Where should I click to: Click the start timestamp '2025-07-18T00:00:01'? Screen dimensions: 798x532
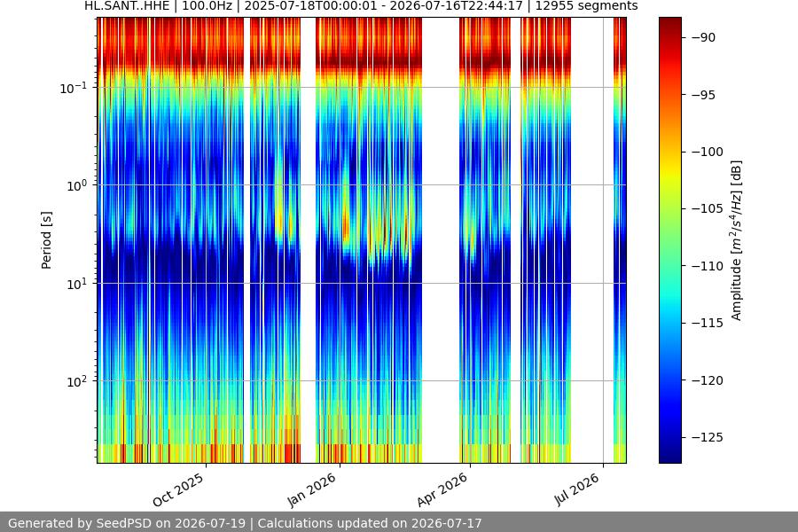(x=312, y=6)
